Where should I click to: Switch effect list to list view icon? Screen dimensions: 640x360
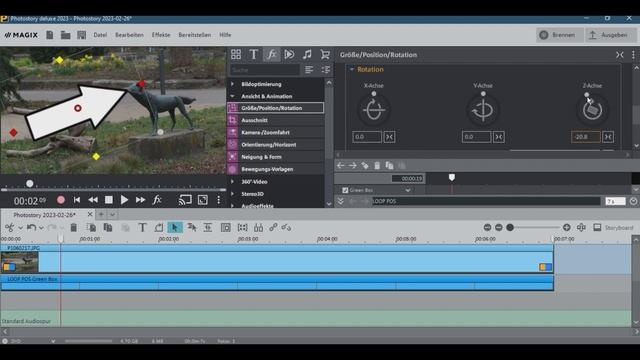[309, 70]
